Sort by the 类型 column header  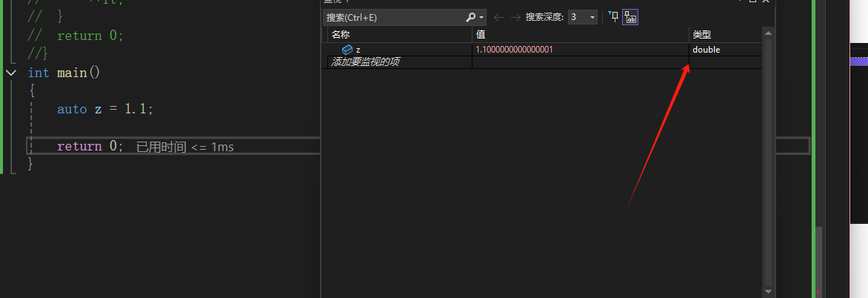pos(726,34)
